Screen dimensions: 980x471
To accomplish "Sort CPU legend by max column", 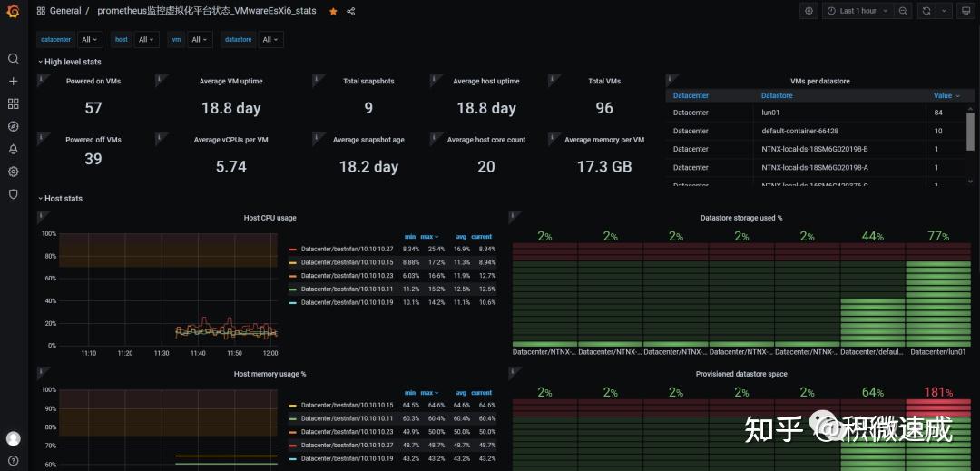I will click(429, 237).
